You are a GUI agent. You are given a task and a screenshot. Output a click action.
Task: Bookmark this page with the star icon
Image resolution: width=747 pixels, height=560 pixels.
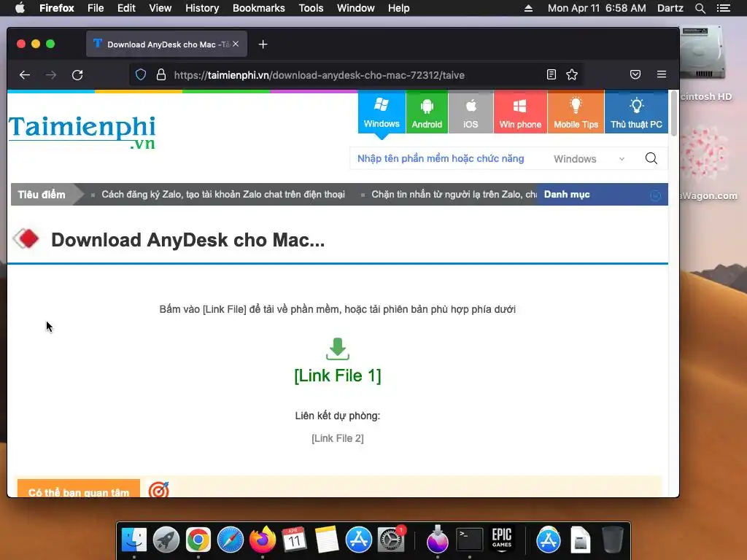(572, 74)
